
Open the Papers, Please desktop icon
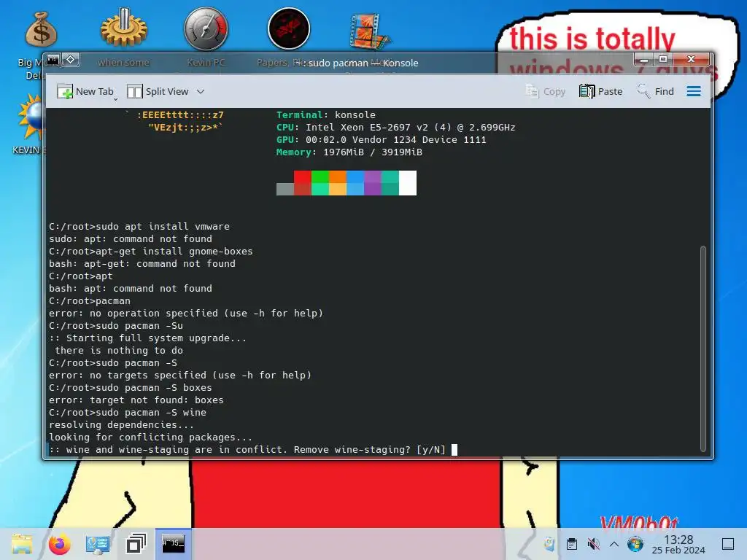(289, 28)
